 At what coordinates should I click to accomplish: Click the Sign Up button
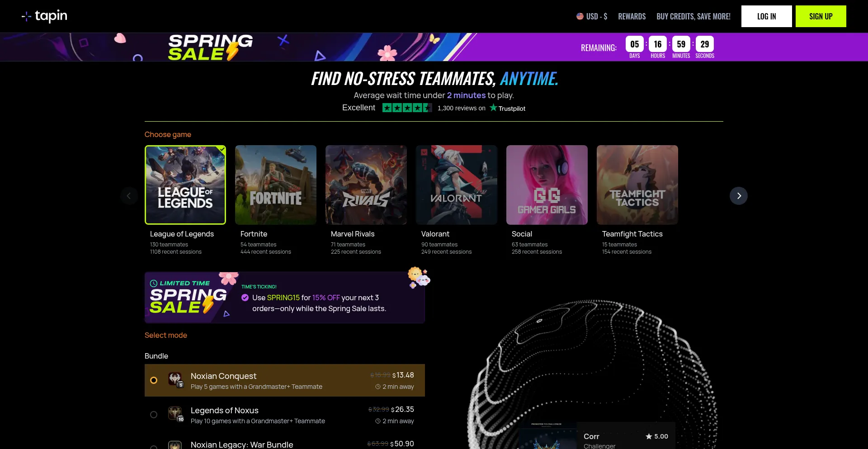821,16
